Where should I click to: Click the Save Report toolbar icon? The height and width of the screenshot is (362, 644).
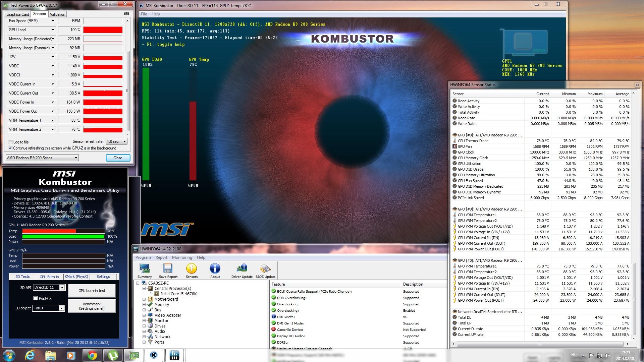click(168, 270)
